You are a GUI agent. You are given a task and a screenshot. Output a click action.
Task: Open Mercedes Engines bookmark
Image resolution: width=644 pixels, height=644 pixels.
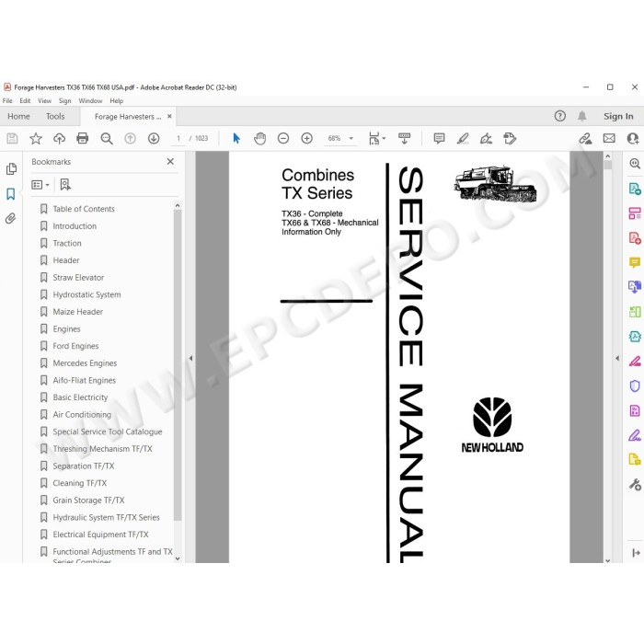click(x=85, y=363)
